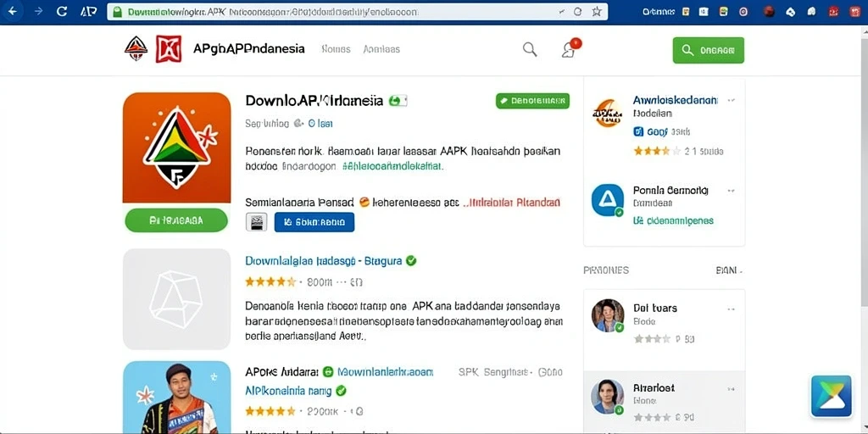The image size is (868, 434).
Task: Click the small grey icon box beside the blue button
Action: 256,222
